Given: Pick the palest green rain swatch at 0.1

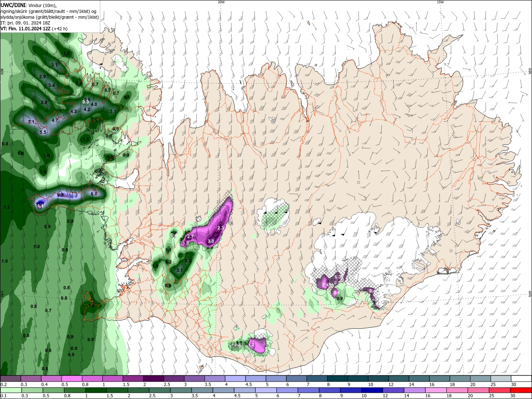Looking at the screenshot, I should (10, 390).
